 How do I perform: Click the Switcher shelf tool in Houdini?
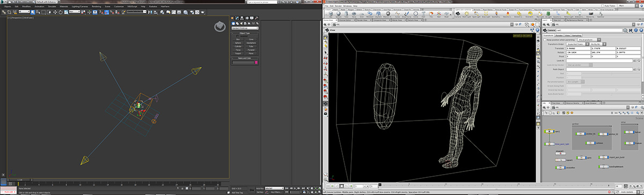[601, 14]
